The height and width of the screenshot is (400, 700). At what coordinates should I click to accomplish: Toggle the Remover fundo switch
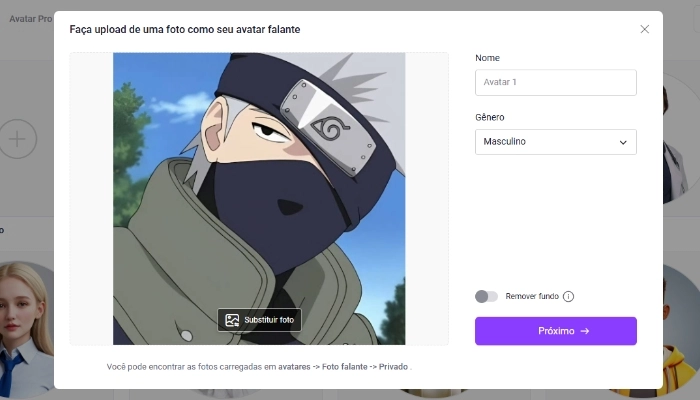click(x=486, y=296)
